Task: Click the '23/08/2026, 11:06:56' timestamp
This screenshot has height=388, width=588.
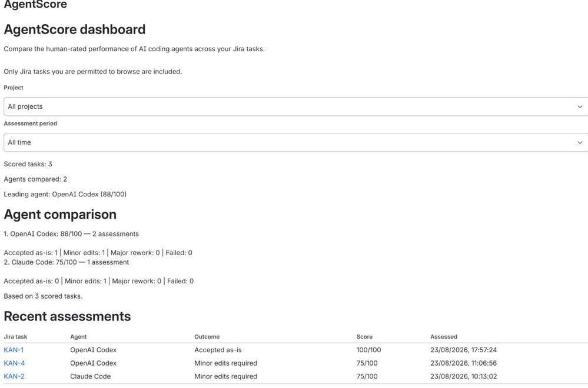Action: tap(463, 363)
